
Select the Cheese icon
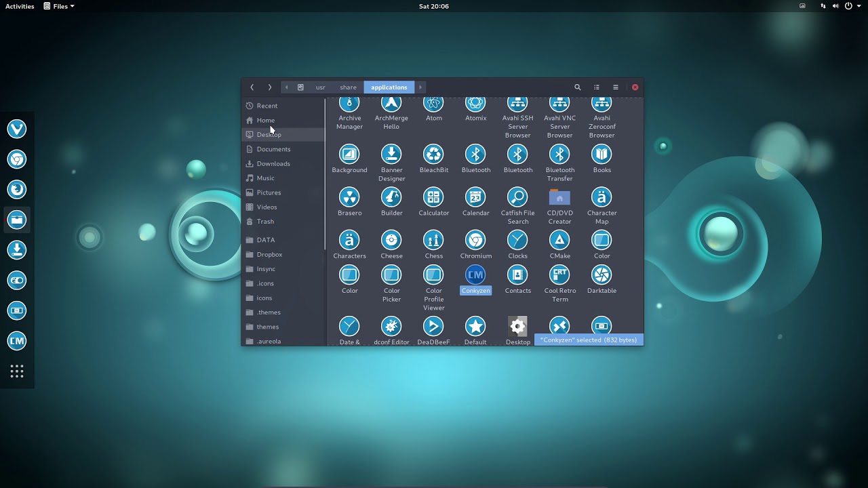click(x=391, y=240)
